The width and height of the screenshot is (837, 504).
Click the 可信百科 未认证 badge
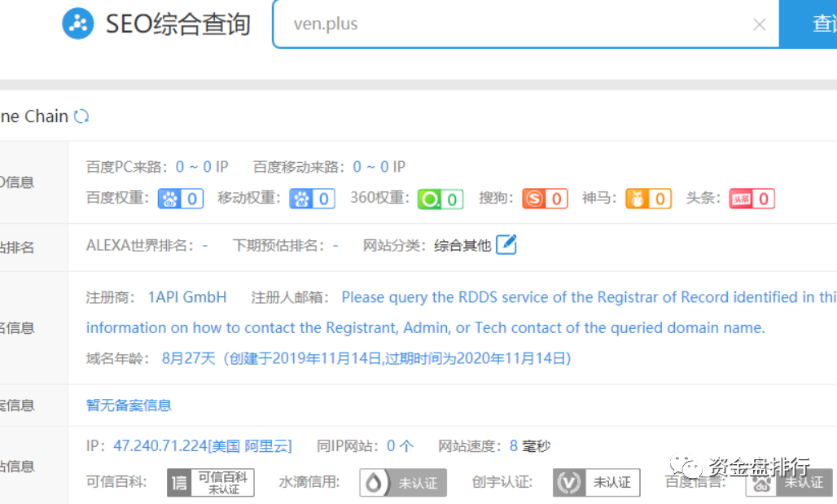coord(211,483)
